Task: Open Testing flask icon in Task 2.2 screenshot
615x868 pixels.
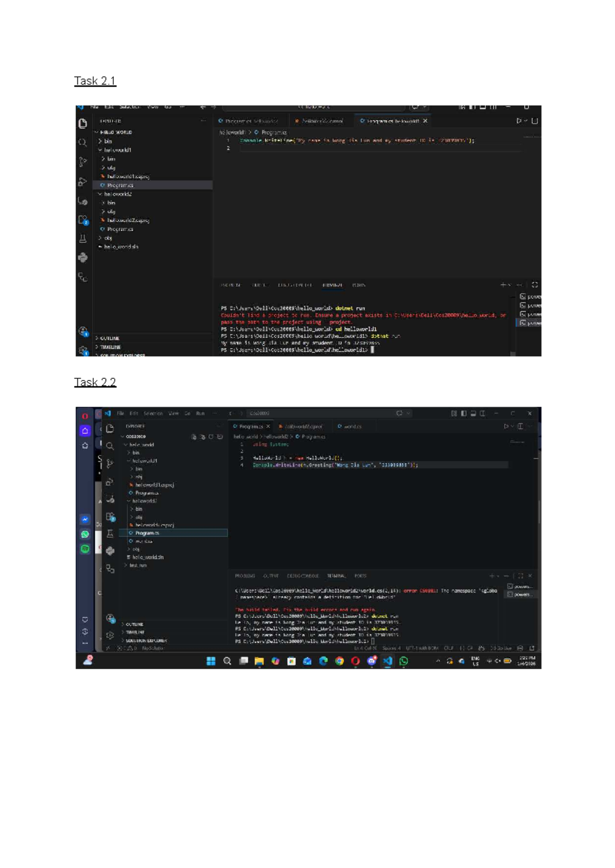Action: pos(110,534)
